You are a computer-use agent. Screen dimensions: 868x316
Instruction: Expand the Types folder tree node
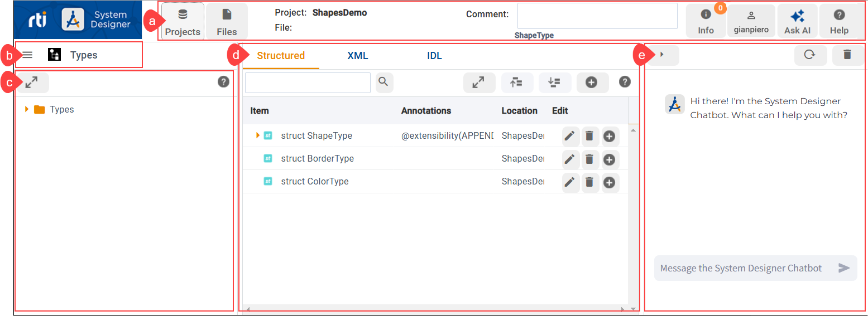(27, 110)
